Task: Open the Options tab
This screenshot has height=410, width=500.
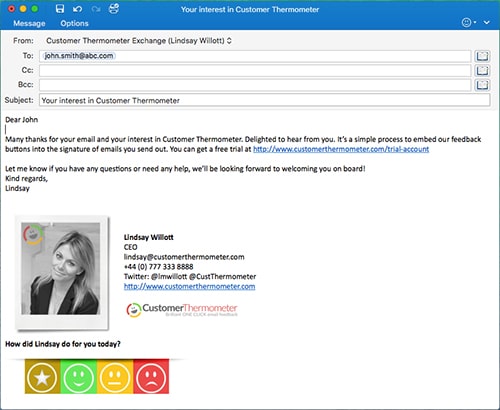Action: pos(74,23)
